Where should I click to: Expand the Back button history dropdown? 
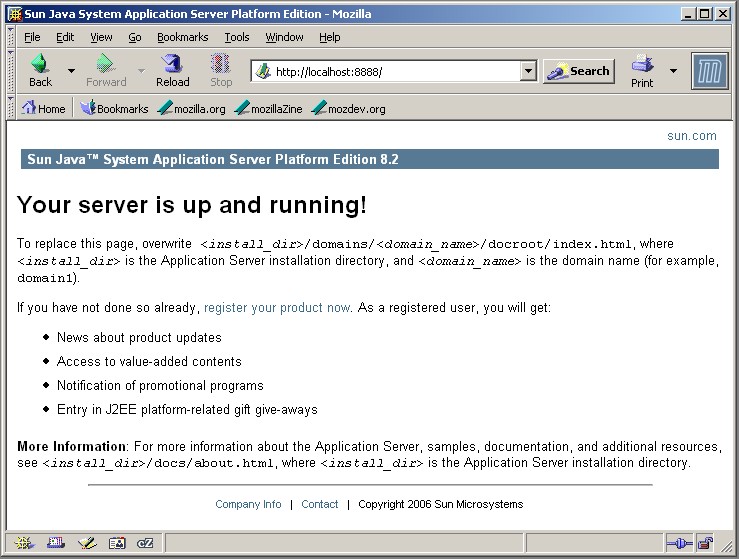71,71
